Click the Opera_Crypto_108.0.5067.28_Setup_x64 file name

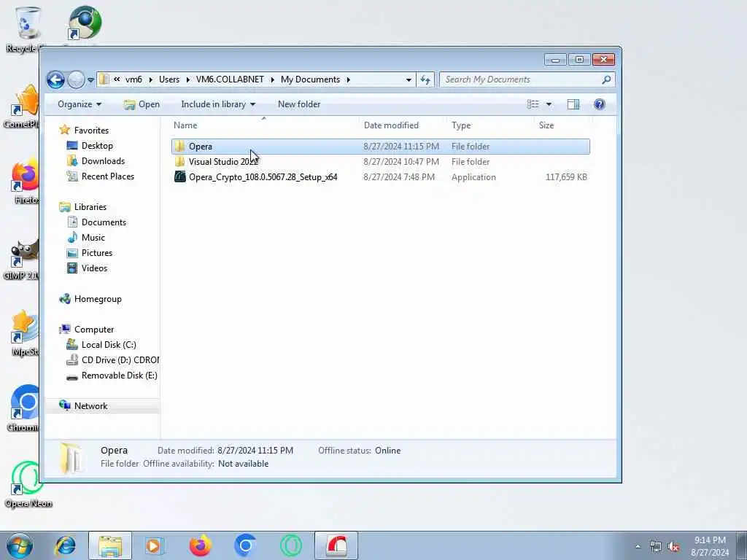coord(263,177)
